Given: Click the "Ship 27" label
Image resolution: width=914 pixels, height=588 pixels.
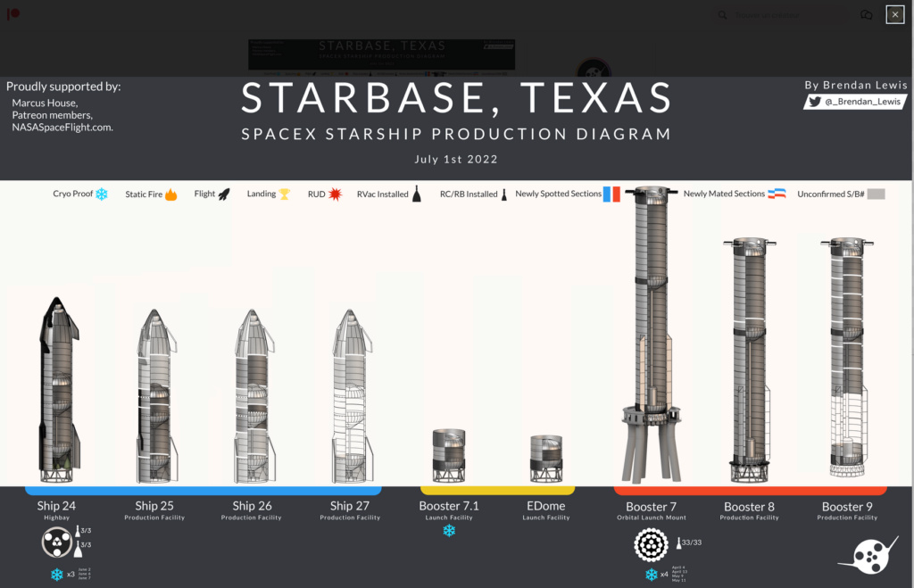Looking at the screenshot, I should point(350,506).
